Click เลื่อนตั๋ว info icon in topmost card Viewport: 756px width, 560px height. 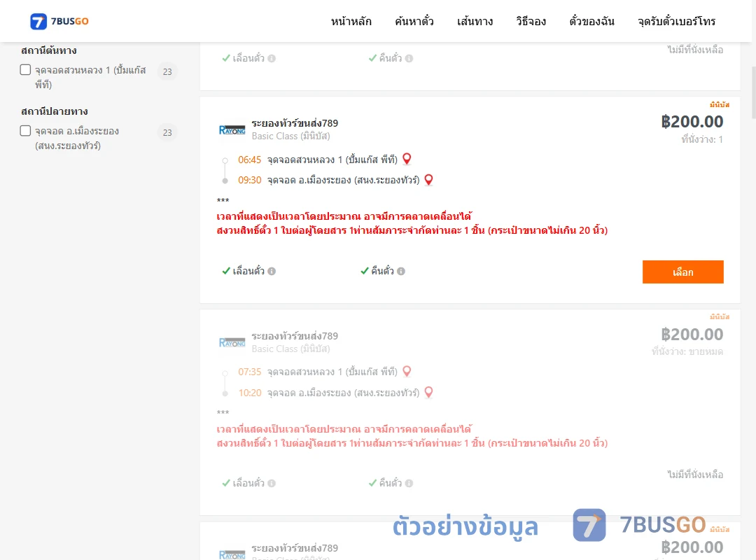click(x=272, y=58)
